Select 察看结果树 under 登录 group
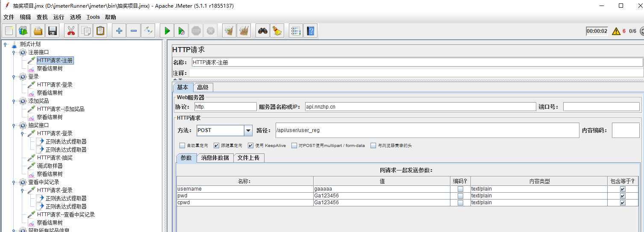Image resolution: width=644 pixels, height=232 pixels. click(50, 93)
